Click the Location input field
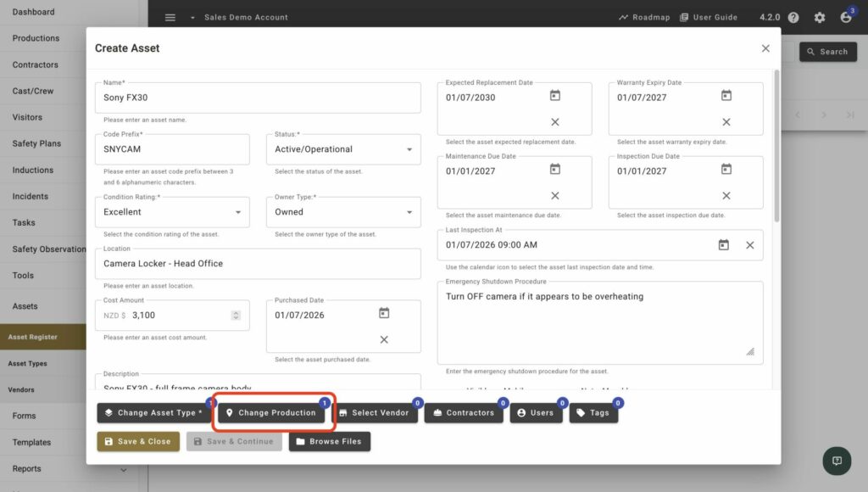Viewport: 868px width, 492px height. (x=258, y=264)
